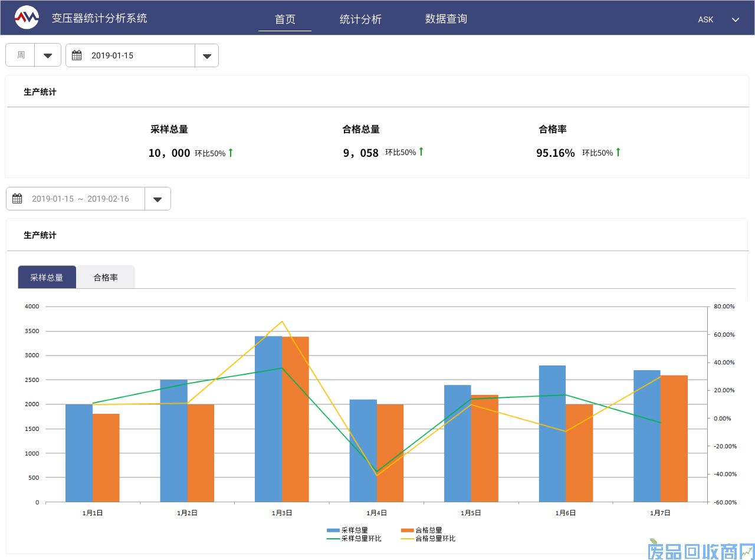
Task: Click green up arrow next to 合格总量
Action: (421, 152)
